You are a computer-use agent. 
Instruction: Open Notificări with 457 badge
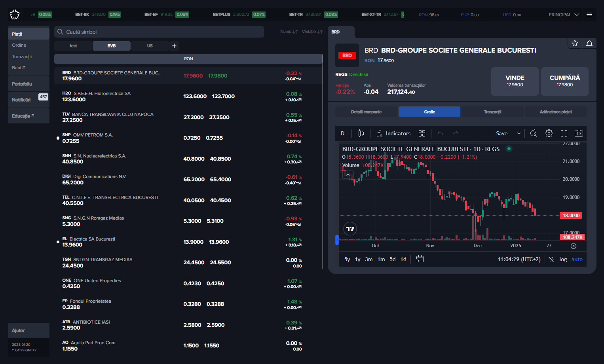28,100
